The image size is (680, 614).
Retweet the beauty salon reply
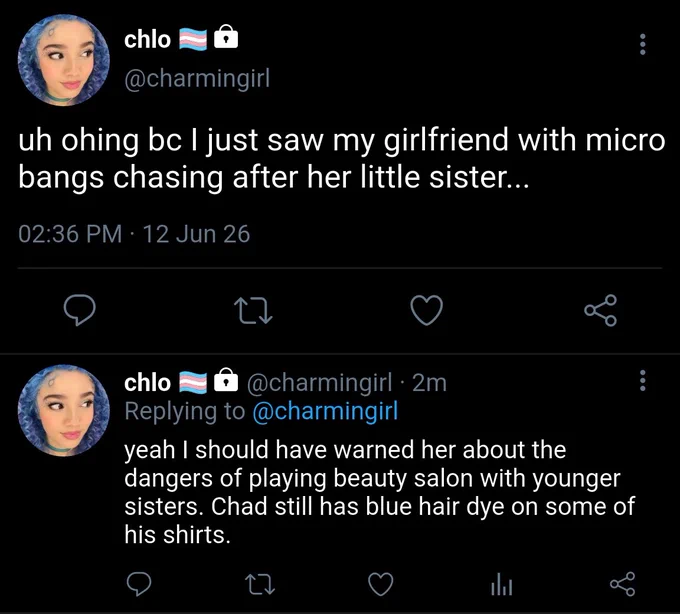click(260, 585)
